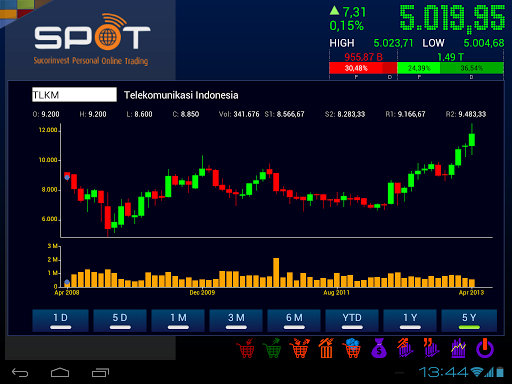Show the 3 M chart range
This screenshot has height=384, width=512.
(236, 320)
